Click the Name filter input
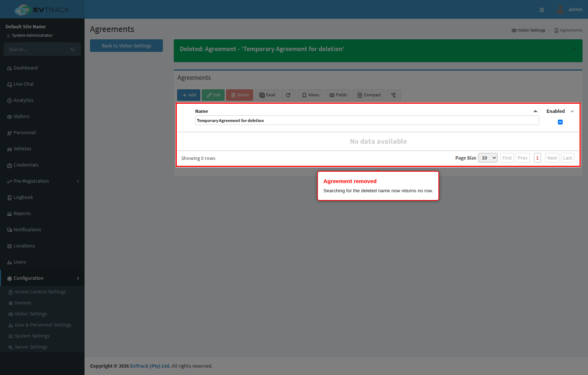Image resolution: width=588 pixels, height=375 pixels. coord(367,120)
